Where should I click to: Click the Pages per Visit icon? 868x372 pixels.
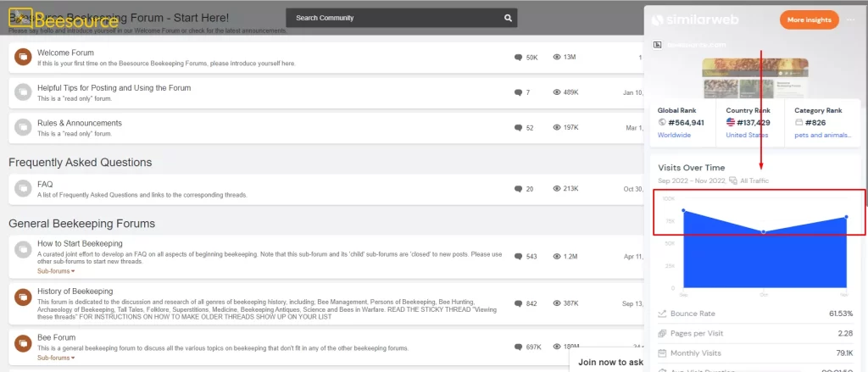pyautogui.click(x=662, y=333)
